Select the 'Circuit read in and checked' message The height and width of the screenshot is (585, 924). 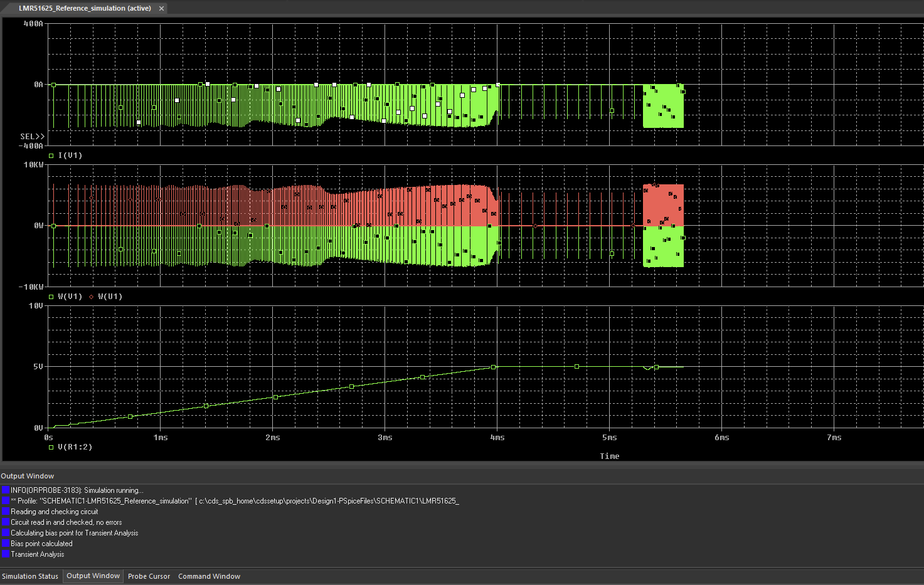point(66,522)
